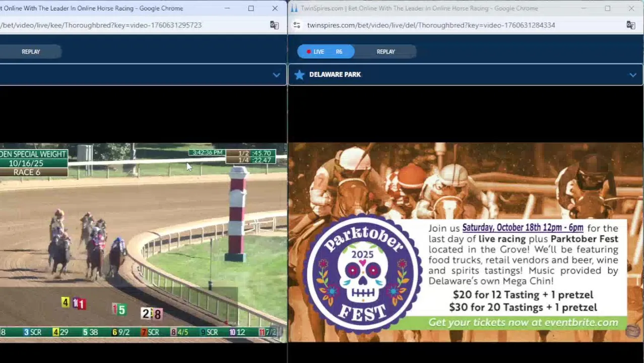The height and width of the screenshot is (363, 644).
Task: Close the right Chrome window
Action: tap(631, 9)
